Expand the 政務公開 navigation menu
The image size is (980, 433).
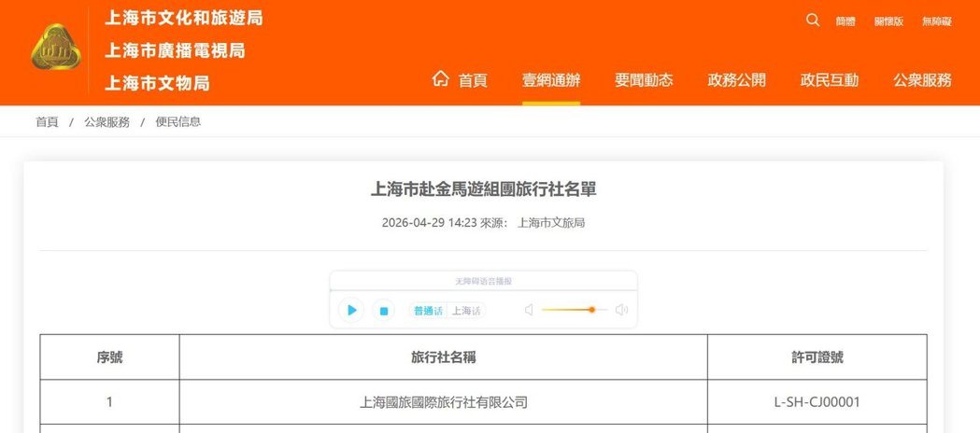(736, 80)
